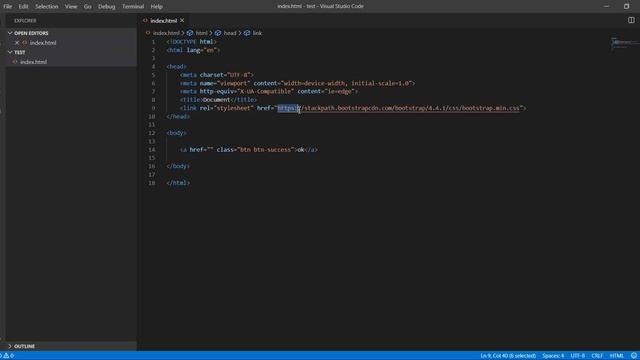Image resolution: width=640 pixels, height=360 pixels.
Task: Click the split editor icon
Action: (631, 20)
